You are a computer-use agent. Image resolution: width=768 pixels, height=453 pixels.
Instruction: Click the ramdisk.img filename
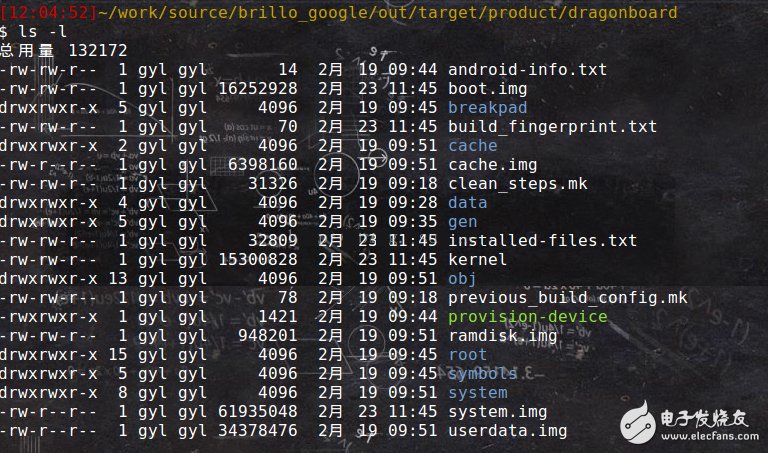click(x=502, y=336)
